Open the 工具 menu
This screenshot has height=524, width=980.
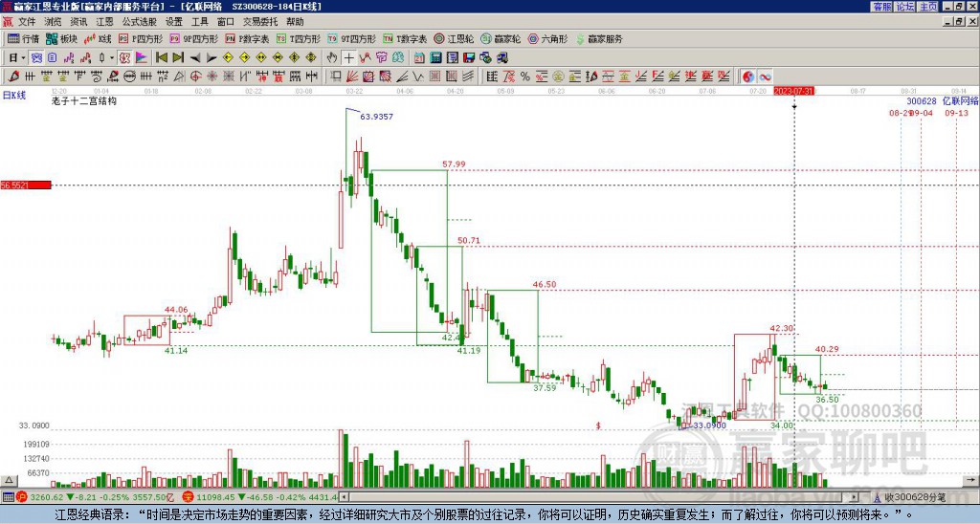[199, 22]
